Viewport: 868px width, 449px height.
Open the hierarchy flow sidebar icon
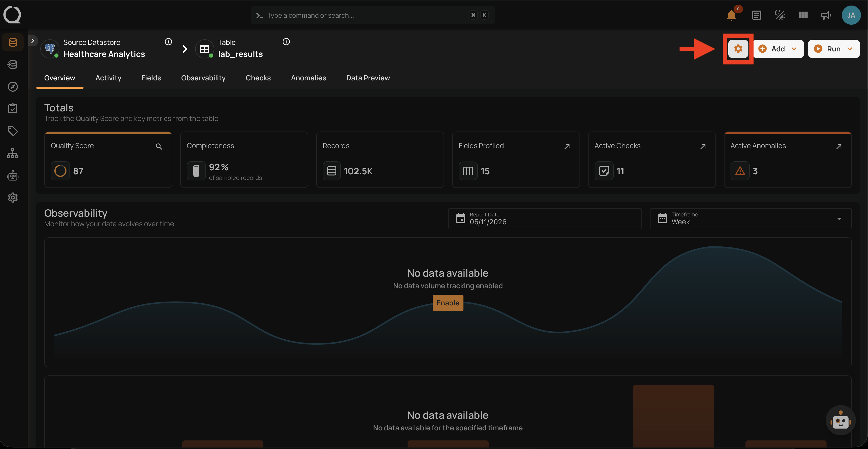click(13, 153)
